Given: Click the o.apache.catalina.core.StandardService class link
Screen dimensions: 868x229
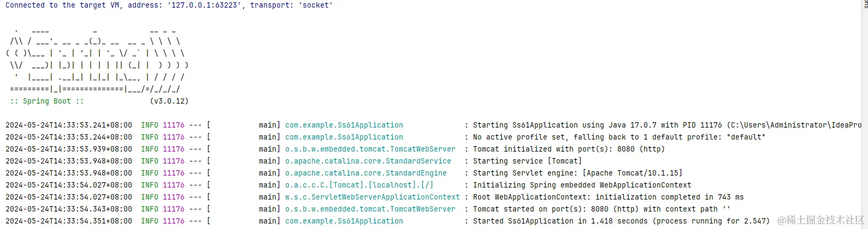Looking at the screenshot, I should [x=368, y=161].
